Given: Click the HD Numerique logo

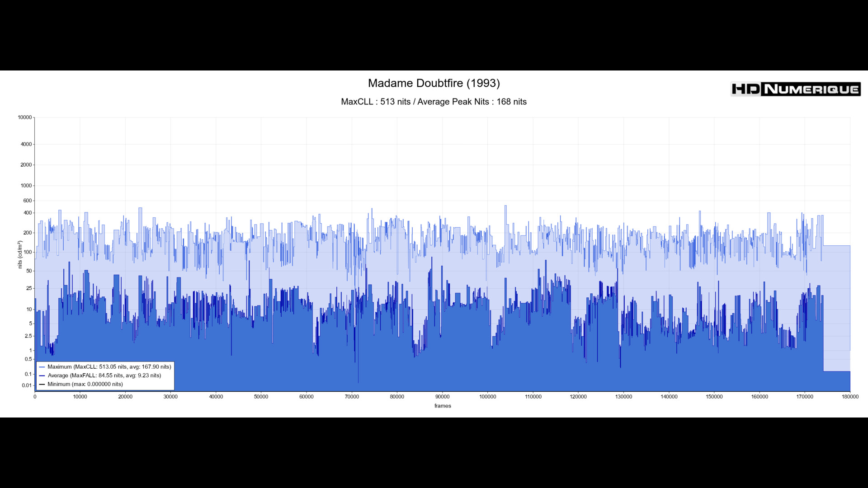Looking at the screenshot, I should click(x=796, y=89).
